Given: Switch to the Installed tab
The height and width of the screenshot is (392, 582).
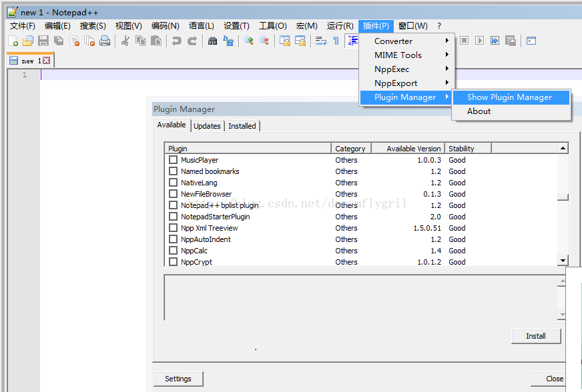Looking at the screenshot, I should click(242, 126).
